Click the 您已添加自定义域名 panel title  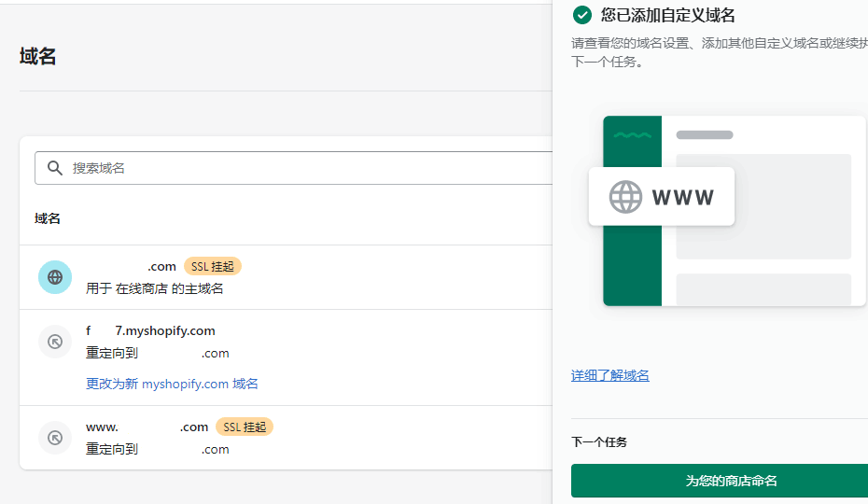(x=668, y=15)
